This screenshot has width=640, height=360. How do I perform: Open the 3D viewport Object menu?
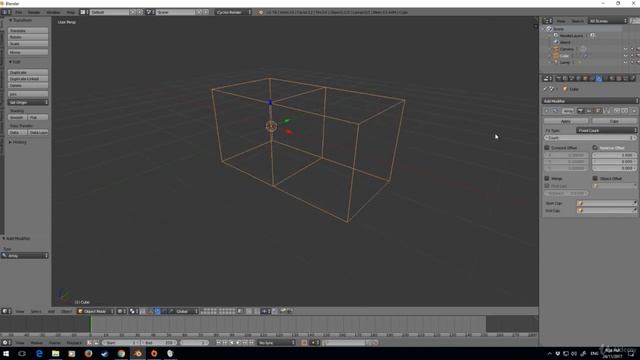66,311
